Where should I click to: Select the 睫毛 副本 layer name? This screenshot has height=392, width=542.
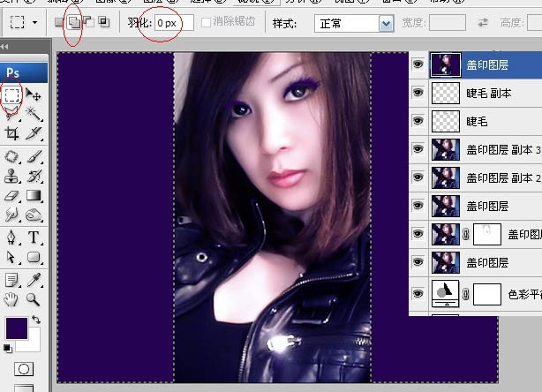point(488,93)
